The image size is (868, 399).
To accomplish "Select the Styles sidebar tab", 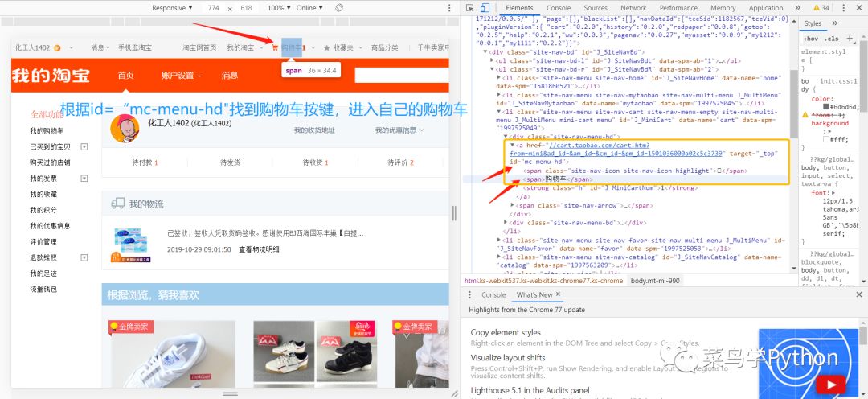I will (813, 23).
